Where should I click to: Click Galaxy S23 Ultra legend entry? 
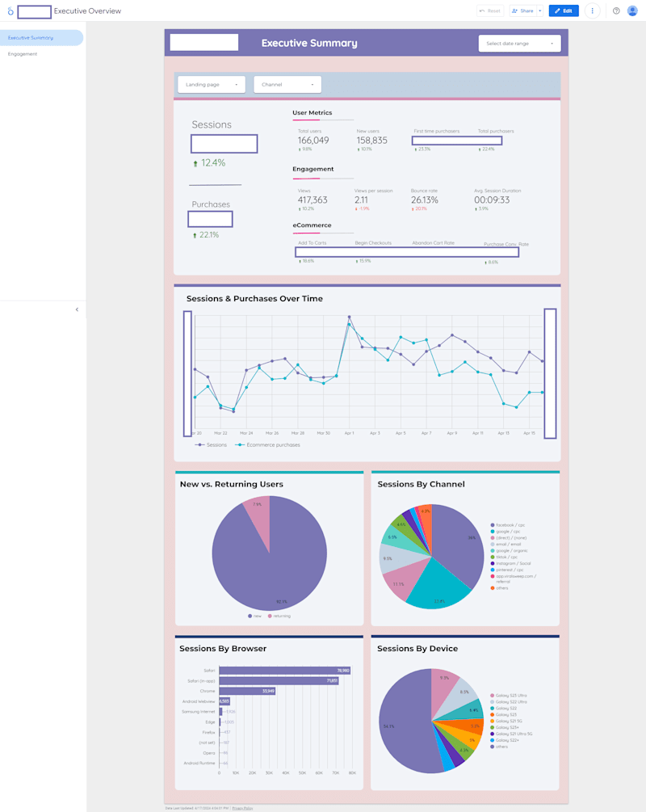click(508, 696)
